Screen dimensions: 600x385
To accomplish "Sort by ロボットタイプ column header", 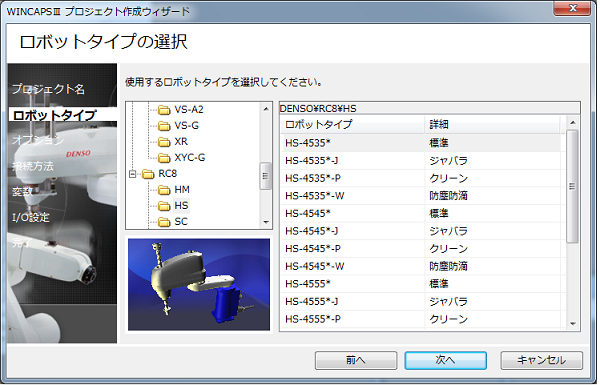I will click(x=352, y=124).
